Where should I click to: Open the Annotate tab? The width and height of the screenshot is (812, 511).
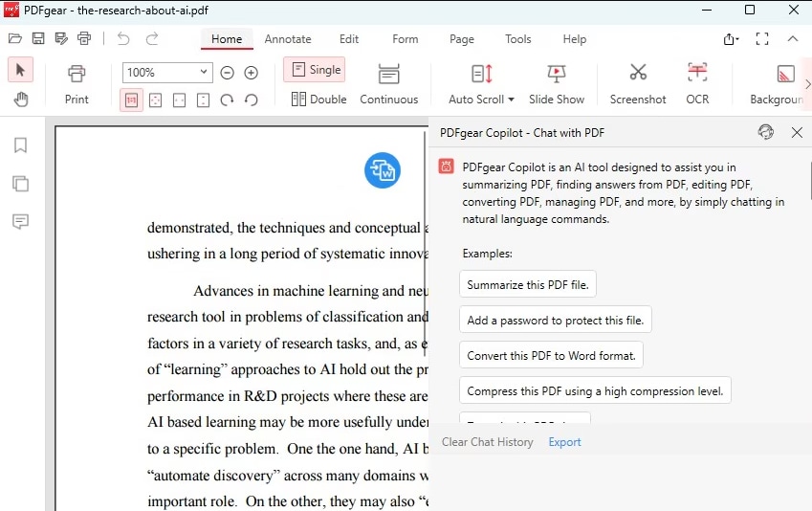(x=288, y=39)
